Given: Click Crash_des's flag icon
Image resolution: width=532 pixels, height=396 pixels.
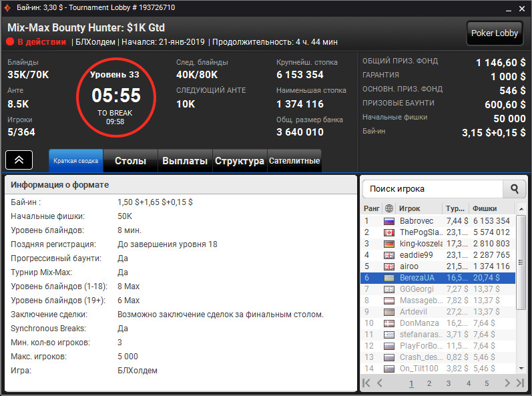Looking at the screenshot, I should click(389, 358).
